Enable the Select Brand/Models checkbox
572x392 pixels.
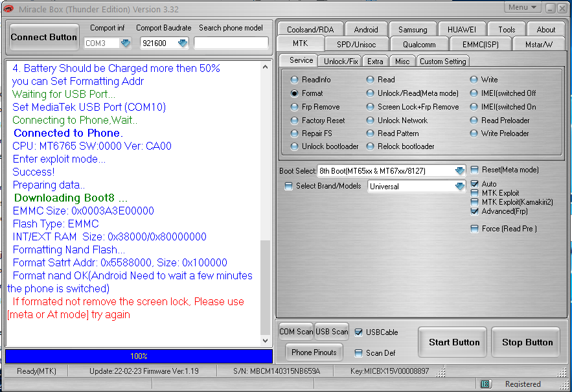point(288,186)
